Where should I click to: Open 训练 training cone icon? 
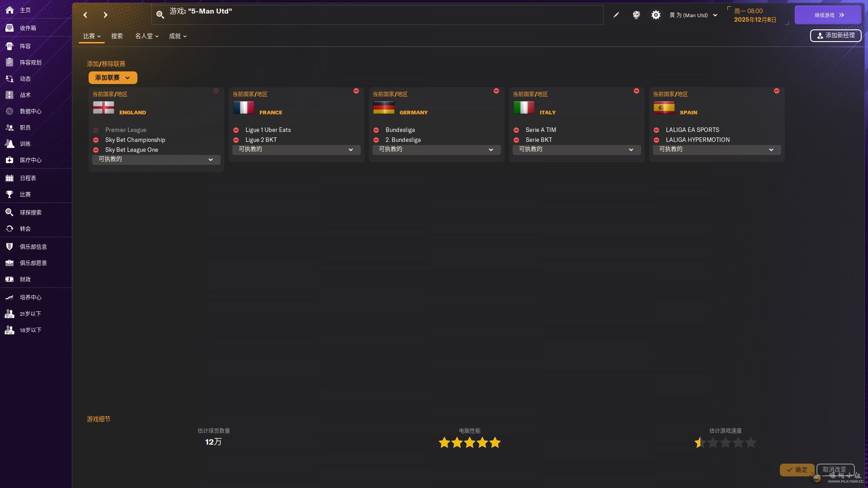(x=9, y=144)
